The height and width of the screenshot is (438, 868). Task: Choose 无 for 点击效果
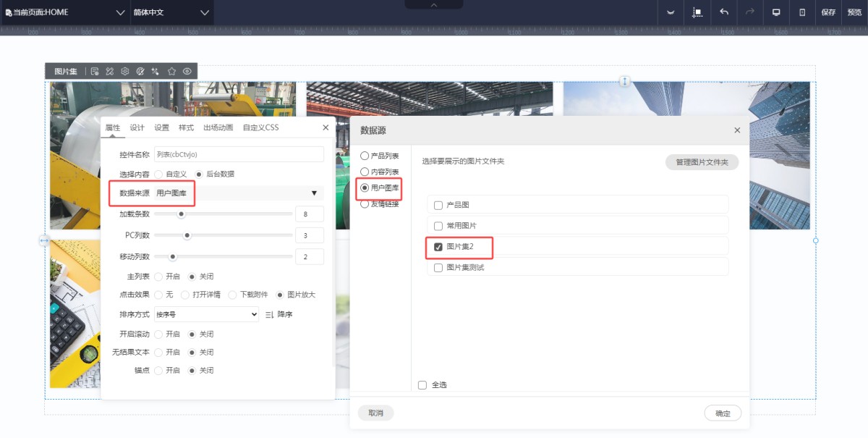pyautogui.click(x=158, y=295)
